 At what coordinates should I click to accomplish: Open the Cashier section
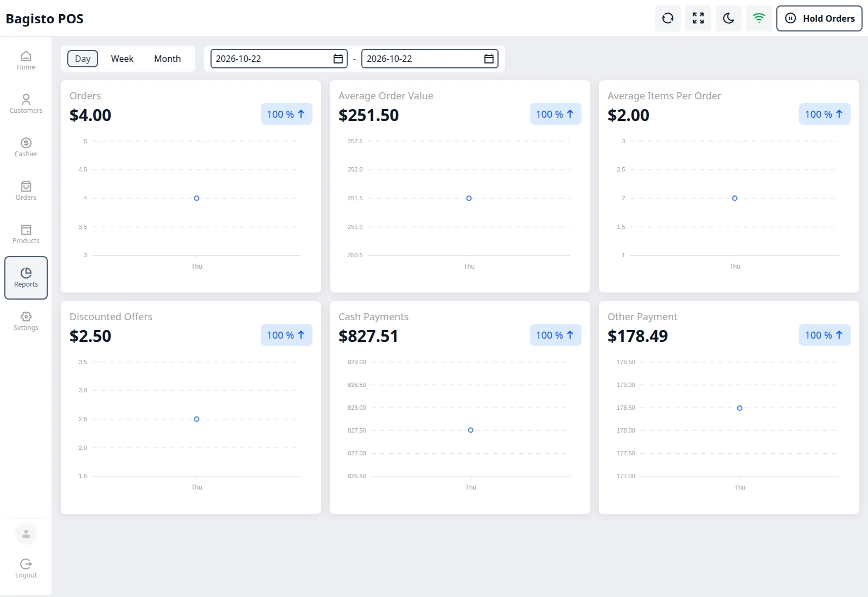point(26,148)
